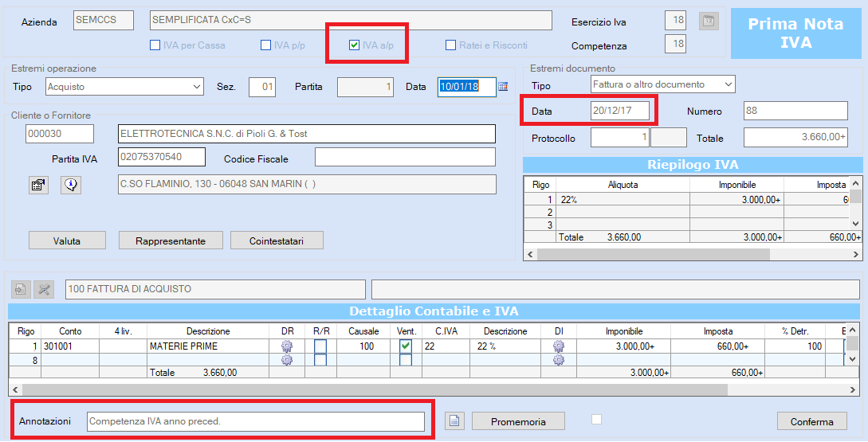Open document Tipo dropdown Fattura o altro documento

click(662, 84)
